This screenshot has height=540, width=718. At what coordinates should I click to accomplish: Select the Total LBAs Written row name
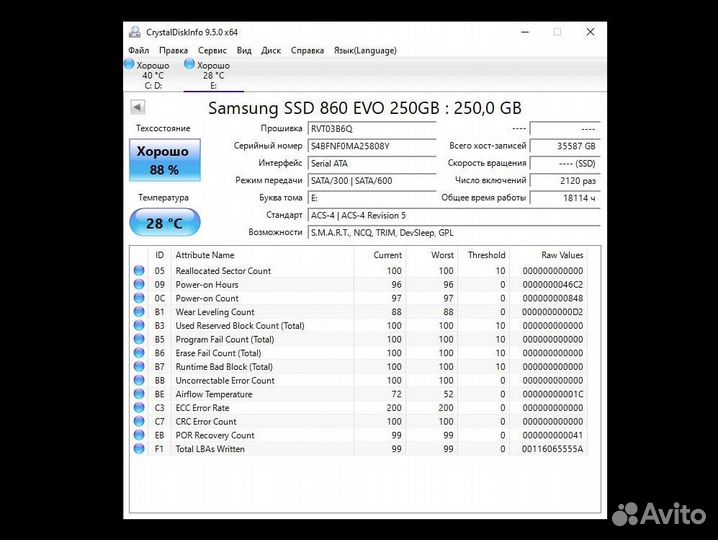(210, 449)
